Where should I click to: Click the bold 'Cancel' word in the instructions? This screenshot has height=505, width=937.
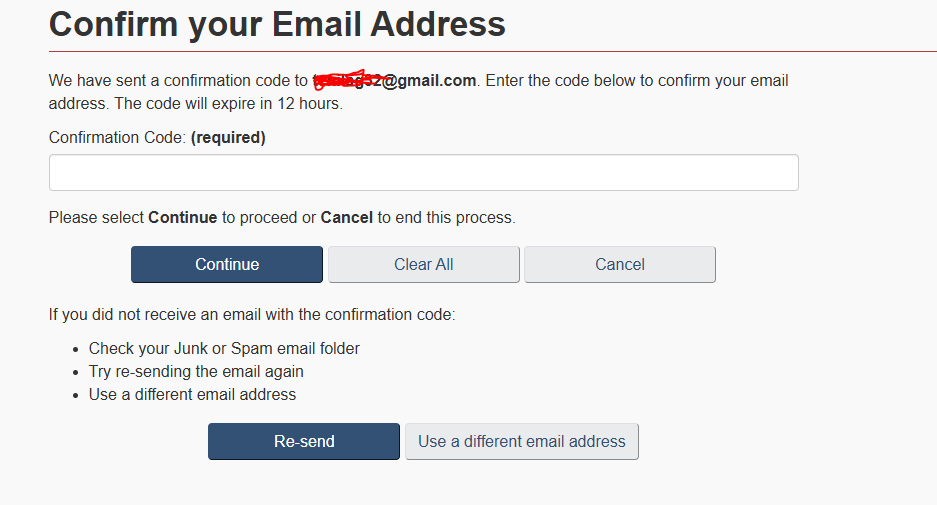point(346,217)
